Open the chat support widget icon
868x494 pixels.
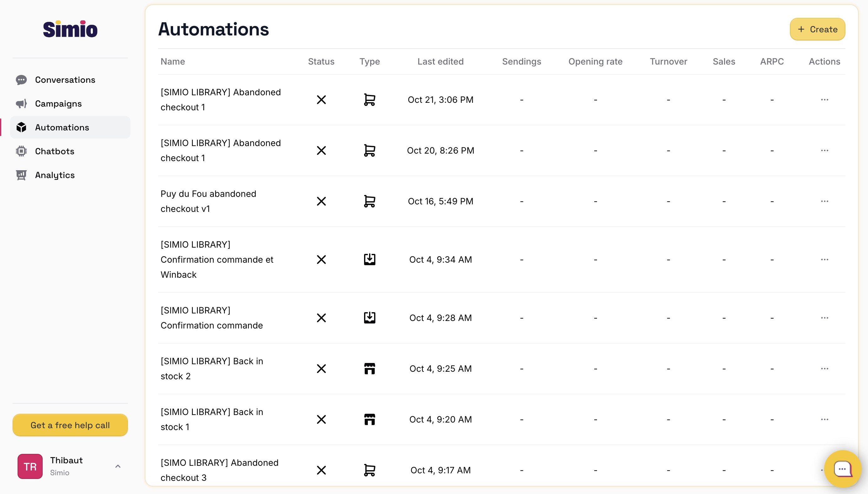[x=843, y=469]
